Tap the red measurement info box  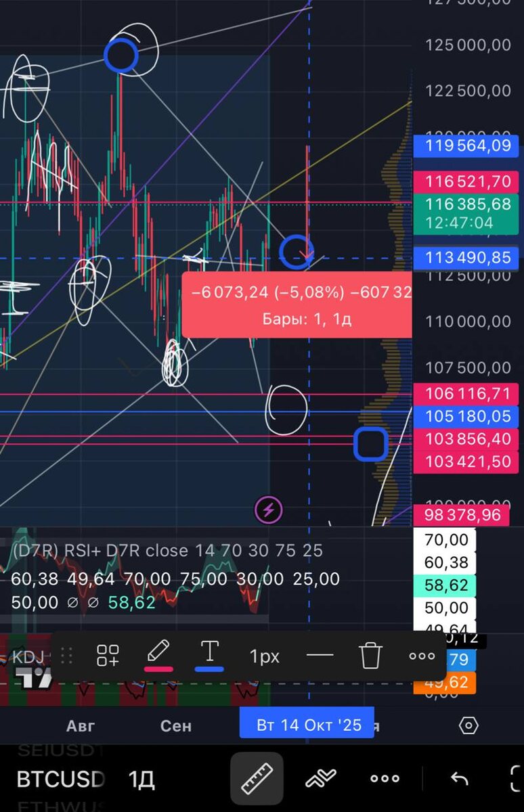[x=297, y=305]
